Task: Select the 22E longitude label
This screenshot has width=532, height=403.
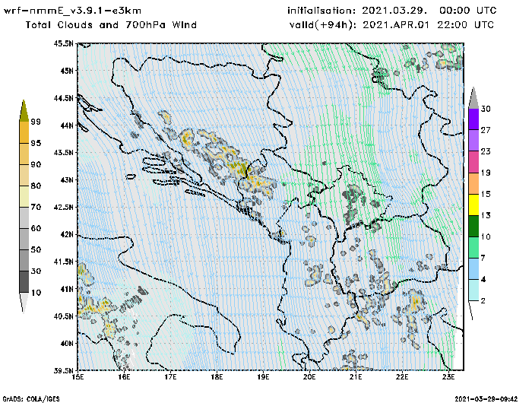Action: pyautogui.click(x=402, y=377)
